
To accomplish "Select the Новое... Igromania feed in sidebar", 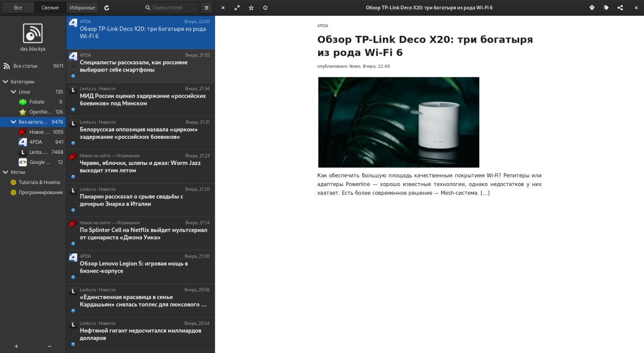I will coord(33,132).
